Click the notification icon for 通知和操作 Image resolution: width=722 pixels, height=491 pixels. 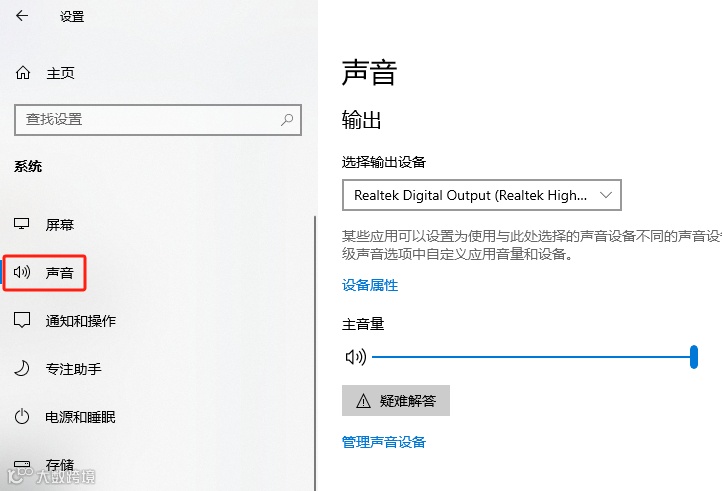click(x=22, y=320)
